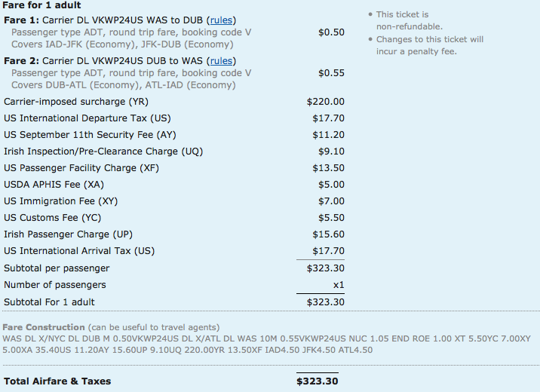Click the US Passenger Facility Charge label
This screenshot has width=540, height=392.
coord(81,168)
